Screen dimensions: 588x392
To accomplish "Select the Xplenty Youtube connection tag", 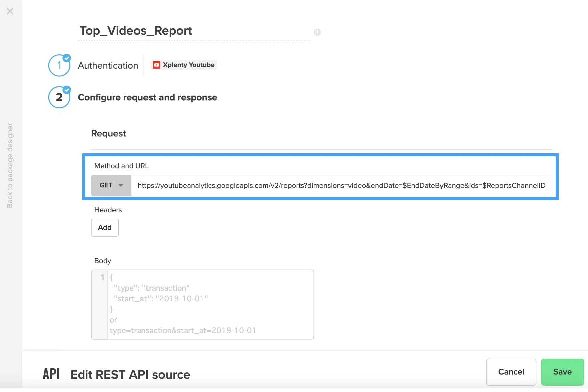I will pos(184,65).
